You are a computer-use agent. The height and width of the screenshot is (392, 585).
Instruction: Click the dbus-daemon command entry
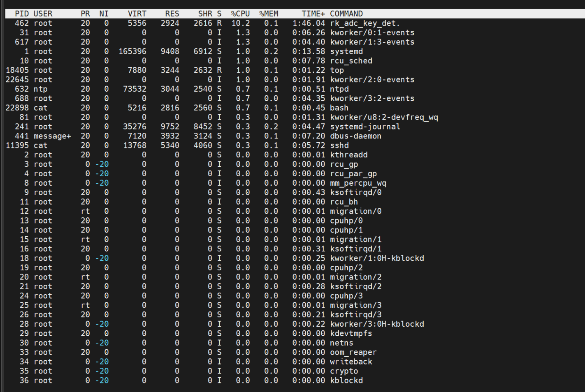coord(355,136)
